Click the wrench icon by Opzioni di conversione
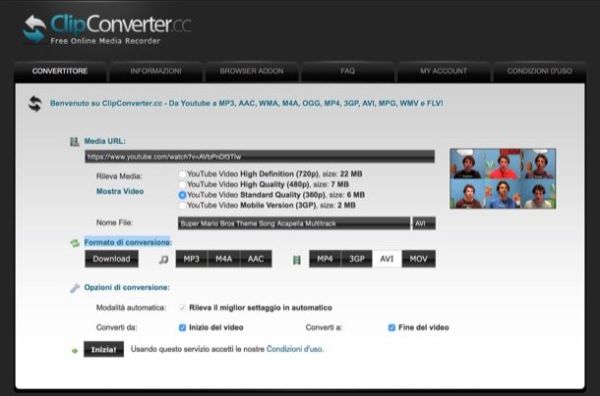 [75, 288]
